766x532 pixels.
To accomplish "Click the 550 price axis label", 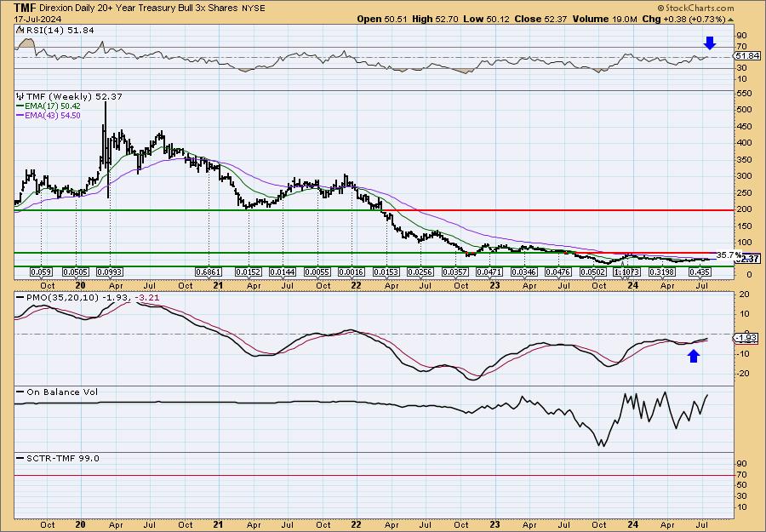I will (x=743, y=93).
